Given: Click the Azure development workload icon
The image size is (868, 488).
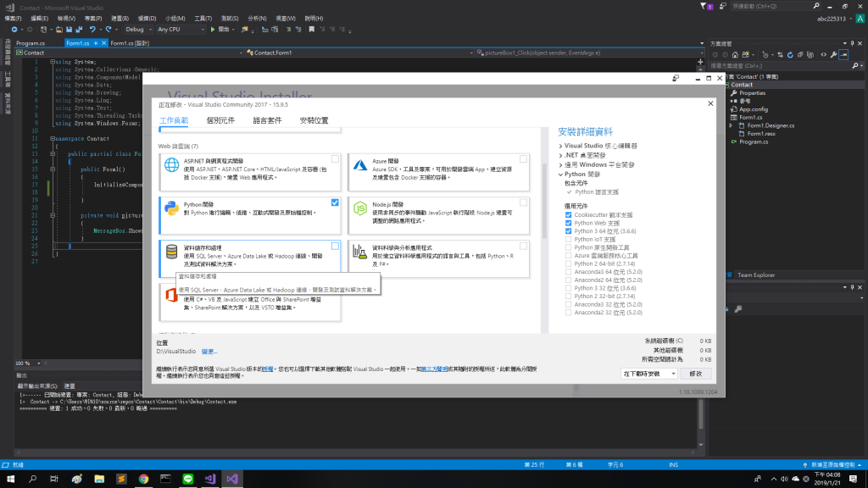Looking at the screenshot, I should click(360, 165).
